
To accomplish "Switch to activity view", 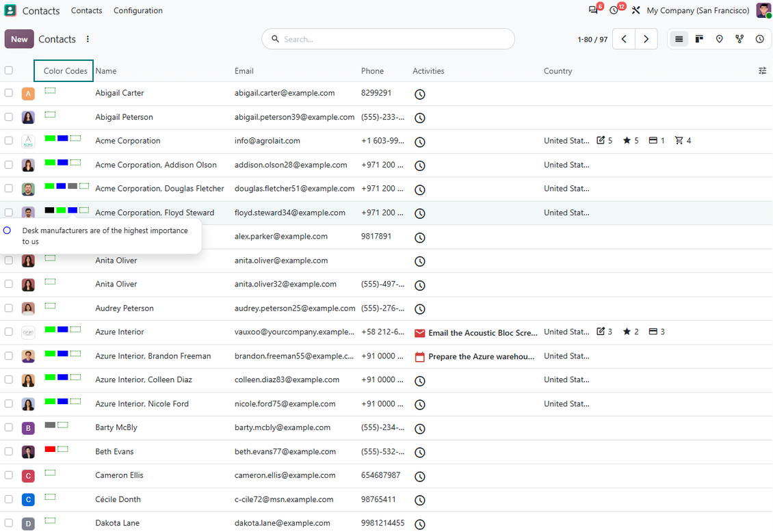I will (760, 39).
